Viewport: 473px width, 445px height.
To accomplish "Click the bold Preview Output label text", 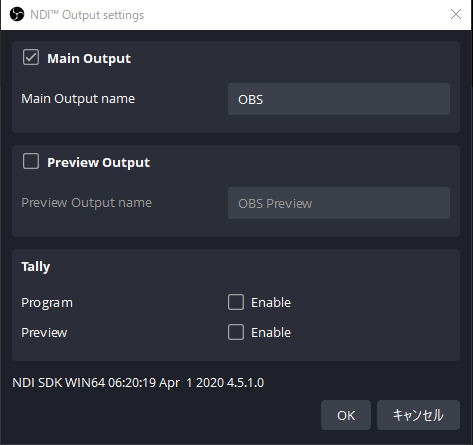I will 98,163.
